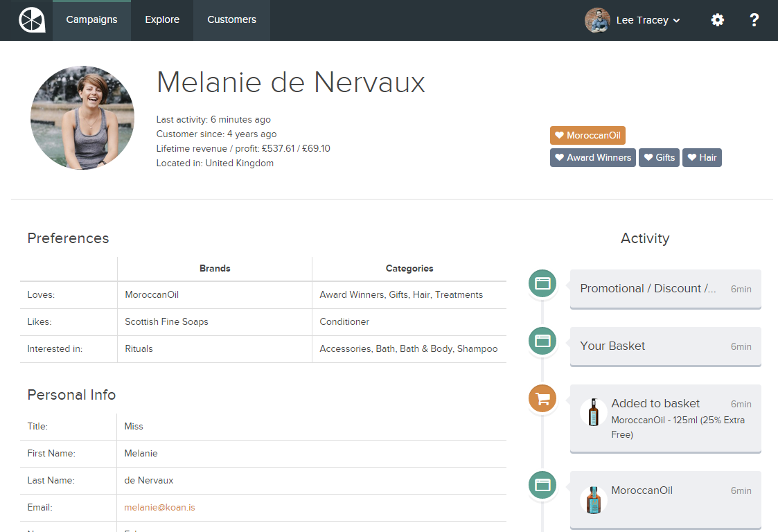
Task: Open Promotional / Discount activity card
Action: 665,289
